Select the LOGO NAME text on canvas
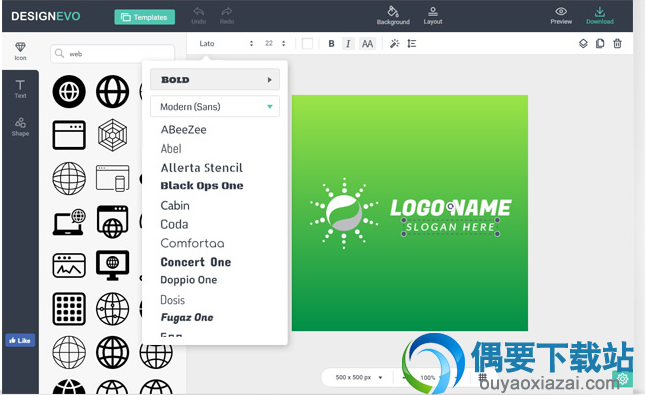This screenshot has height=395, width=645. 450,208
